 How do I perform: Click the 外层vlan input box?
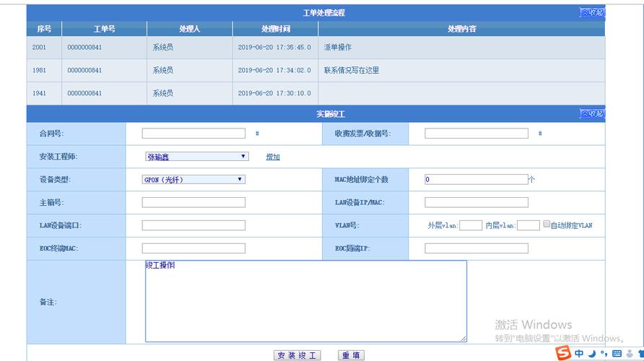coord(471,225)
